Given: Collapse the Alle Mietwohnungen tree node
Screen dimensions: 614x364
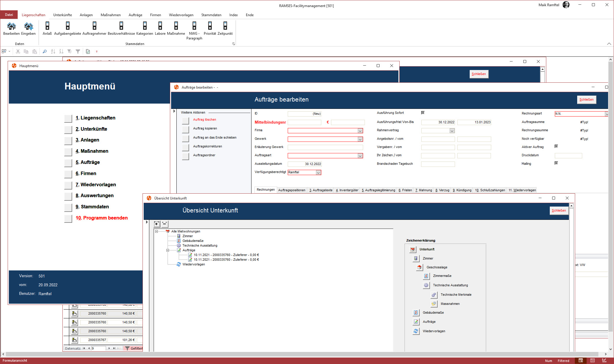Looking at the screenshot, I should click(x=157, y=232).
